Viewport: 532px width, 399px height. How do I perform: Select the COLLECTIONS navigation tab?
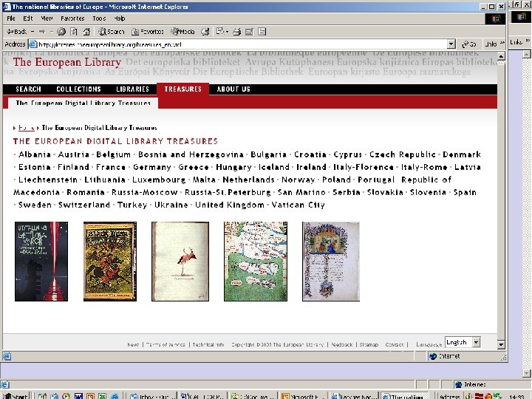tap(79, 89)
